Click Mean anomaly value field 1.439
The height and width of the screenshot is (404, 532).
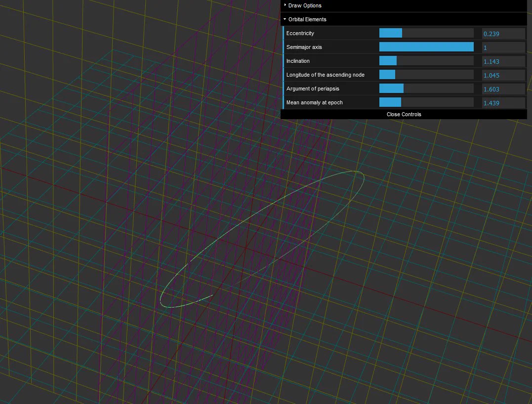pos(503,103)
